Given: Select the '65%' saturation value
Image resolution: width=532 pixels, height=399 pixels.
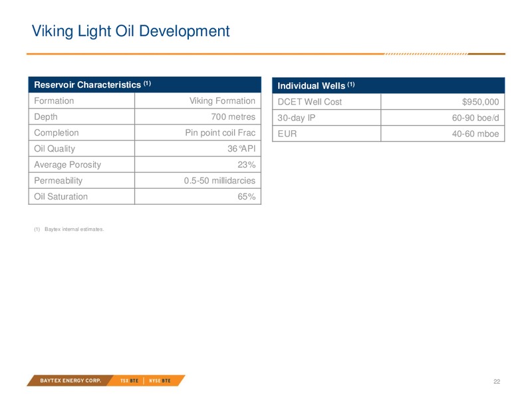Looking at the screenshot, I should [x=246, y=196].
